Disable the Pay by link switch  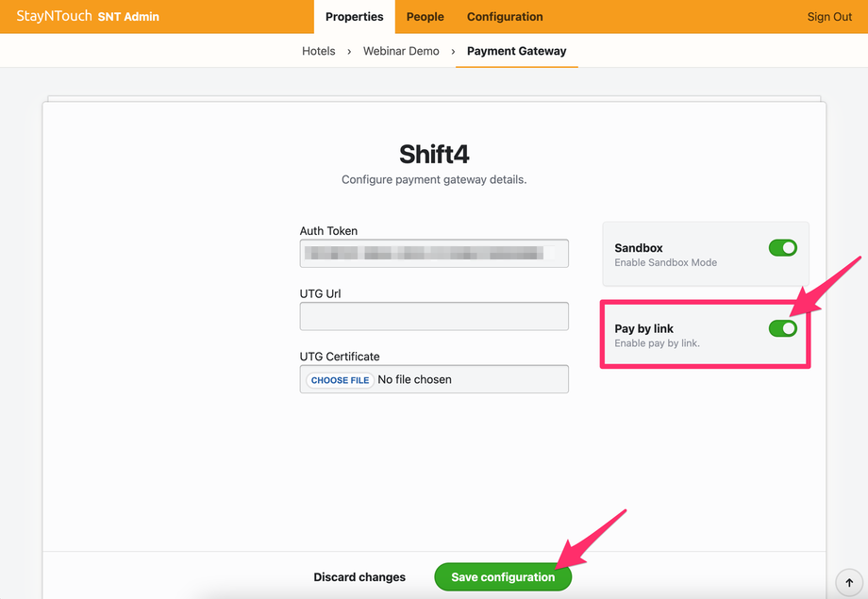(783, 329)
